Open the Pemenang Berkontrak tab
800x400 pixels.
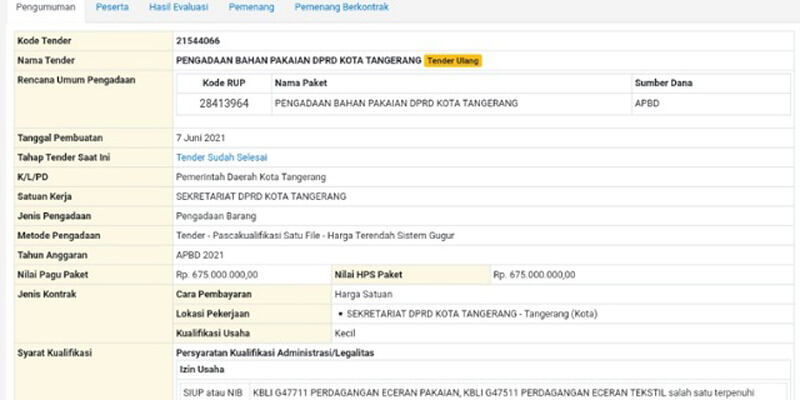[341, 7]
